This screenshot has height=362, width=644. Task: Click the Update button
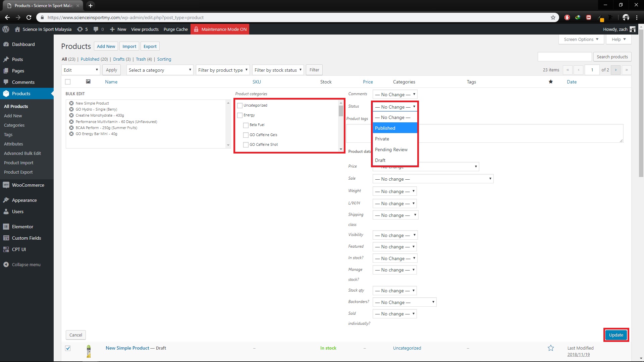[616, 335]
